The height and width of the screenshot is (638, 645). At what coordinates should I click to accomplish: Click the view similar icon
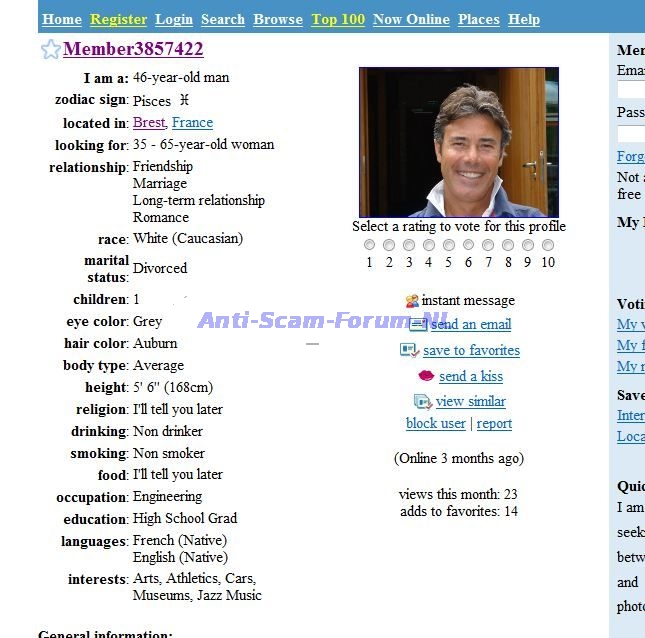[422, 402]
